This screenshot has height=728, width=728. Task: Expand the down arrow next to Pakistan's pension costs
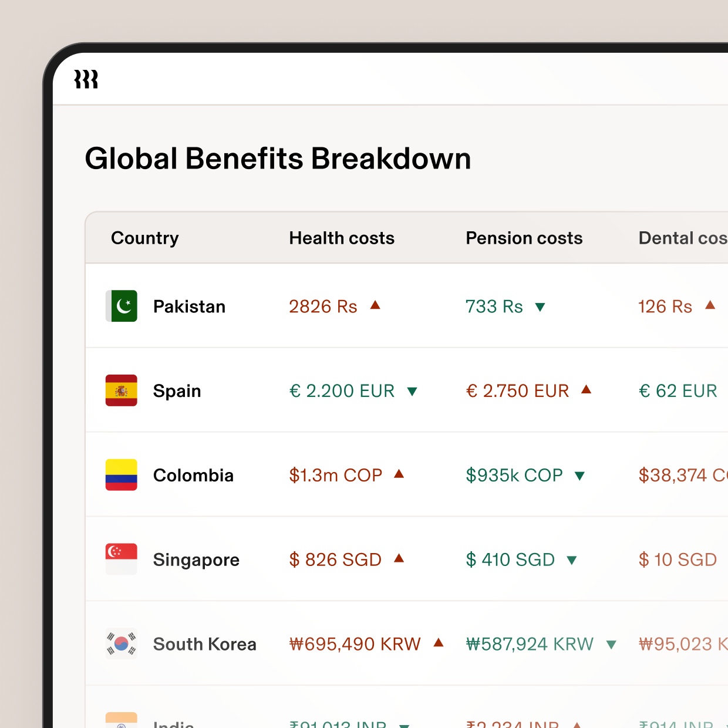(541, 306)
